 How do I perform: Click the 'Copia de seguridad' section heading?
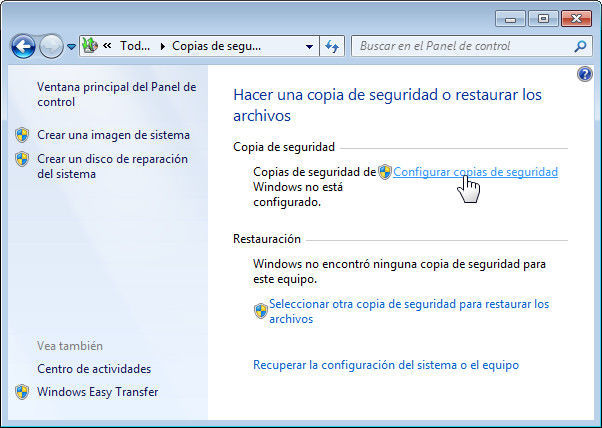pos(284,147)
